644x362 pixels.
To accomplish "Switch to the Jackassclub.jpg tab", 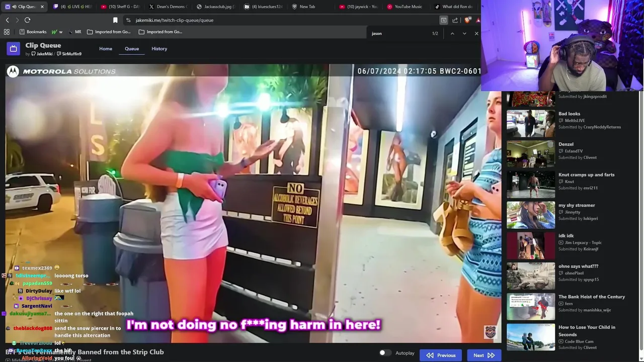I will click(x=216, y=7).
